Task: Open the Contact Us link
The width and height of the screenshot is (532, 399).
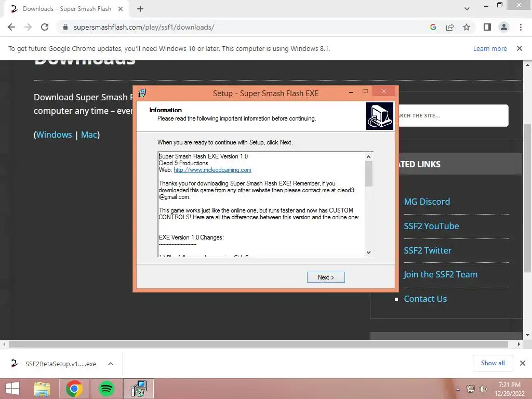Action: pyautogui.click(x=425, y=299)
